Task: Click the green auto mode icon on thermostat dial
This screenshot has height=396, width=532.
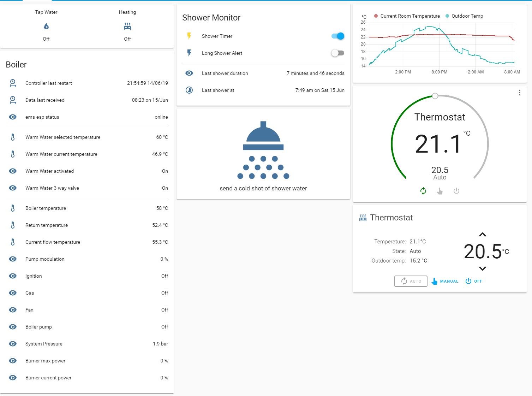Action: [x=423, y=191]
